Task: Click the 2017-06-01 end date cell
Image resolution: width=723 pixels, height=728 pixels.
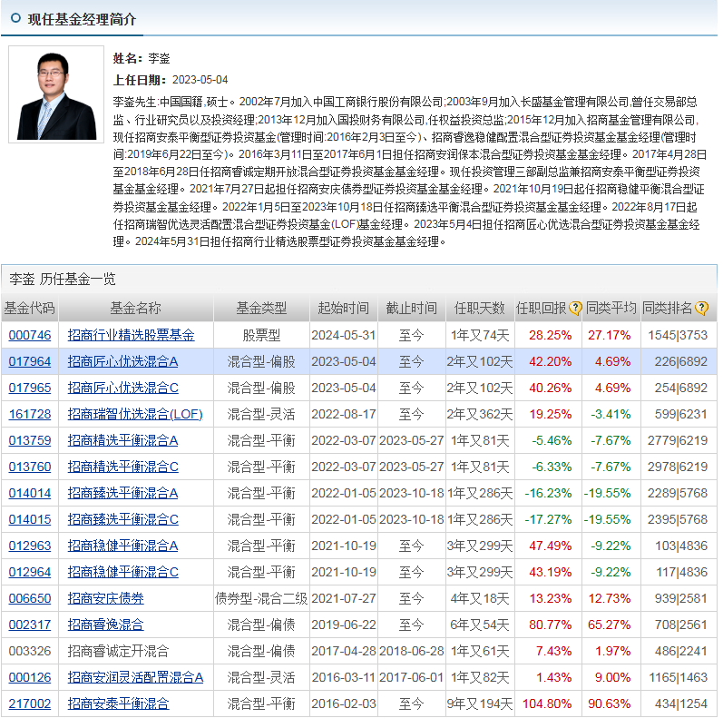Action: click(x=412, y=678)
